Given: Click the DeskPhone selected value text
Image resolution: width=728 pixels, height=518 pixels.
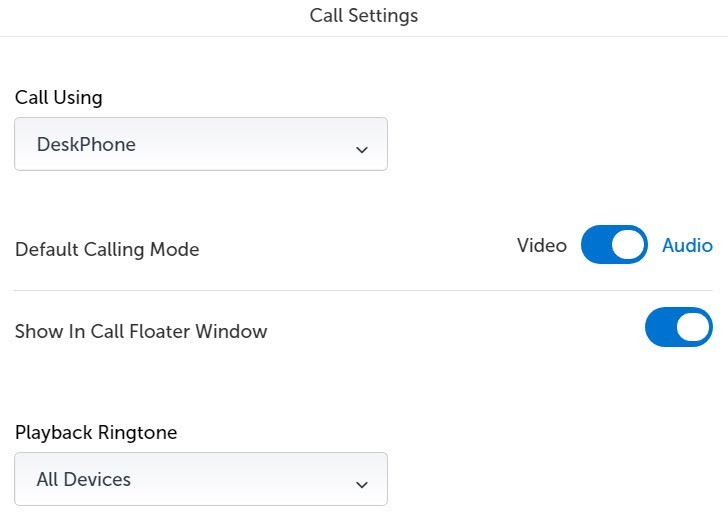Looking at the screenshot, I should pyautogui.click(x=86, y=144).
